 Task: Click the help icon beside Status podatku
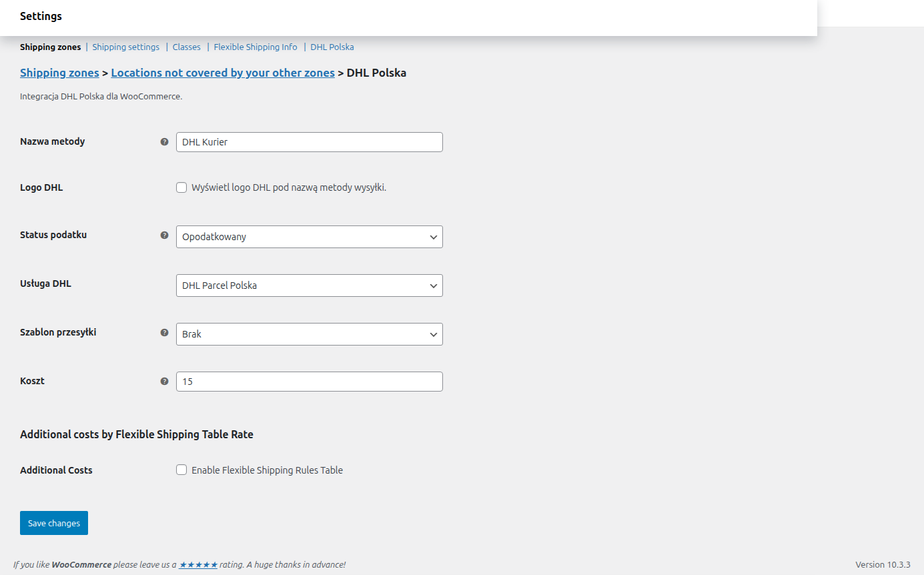coord(164,235)
